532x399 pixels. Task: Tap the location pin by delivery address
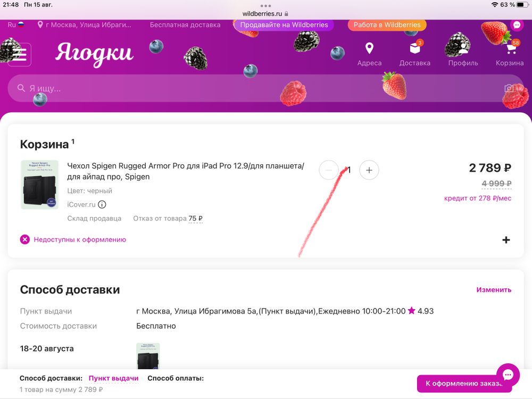40,25
